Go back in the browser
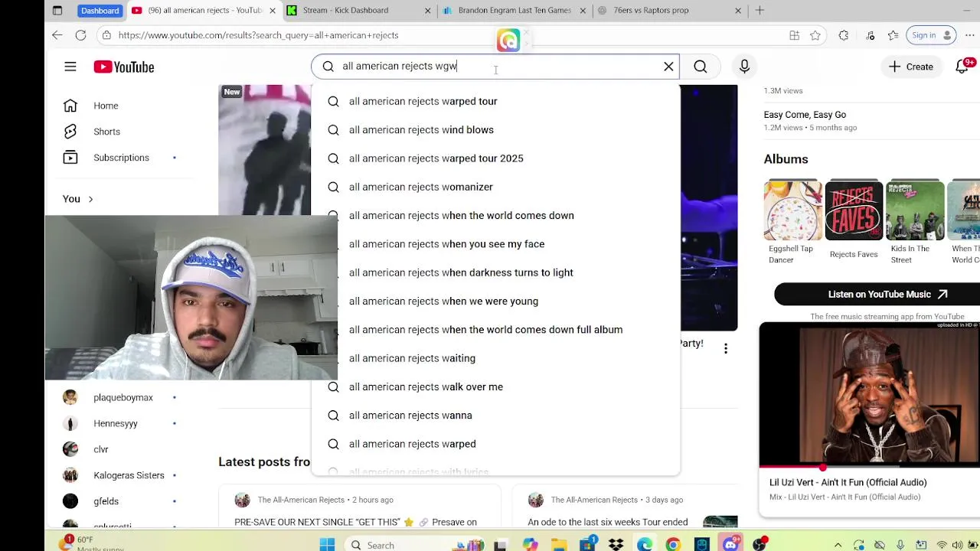The width and height of the screenshot is (980, 551). point(57,35)
